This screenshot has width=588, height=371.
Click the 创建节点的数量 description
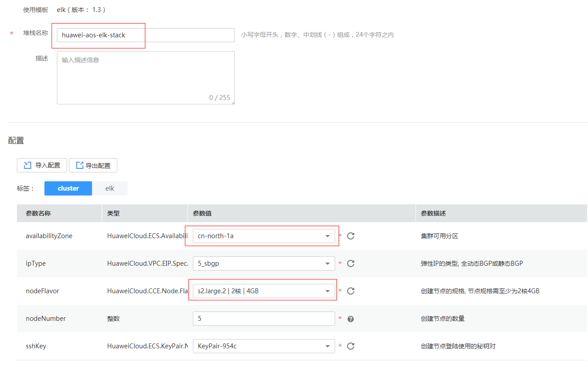click(x=443, y=319)
